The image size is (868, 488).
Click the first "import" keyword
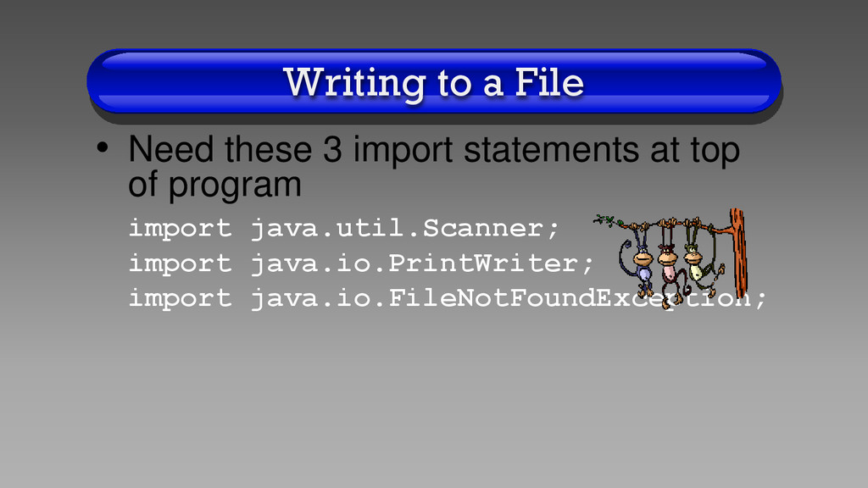point(180,229)
